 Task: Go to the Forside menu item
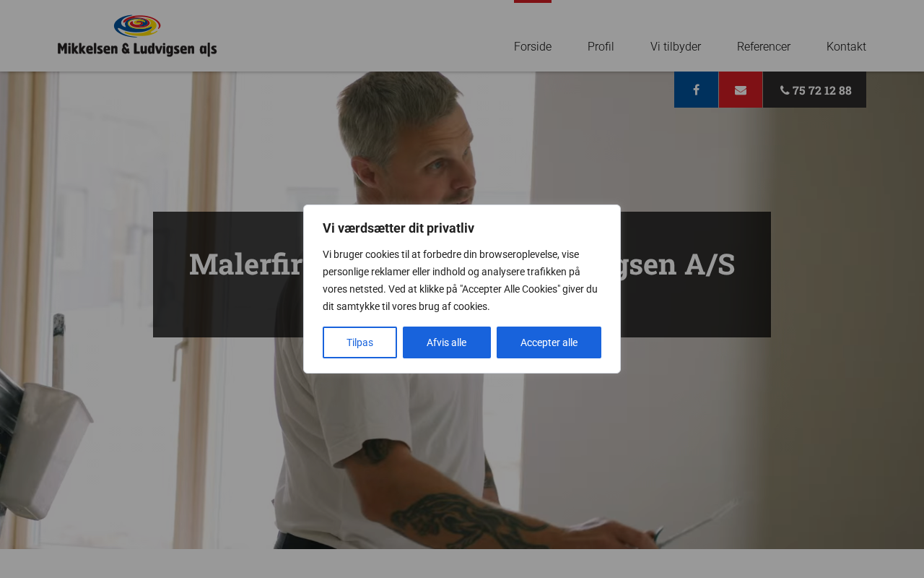click(533, 46)
